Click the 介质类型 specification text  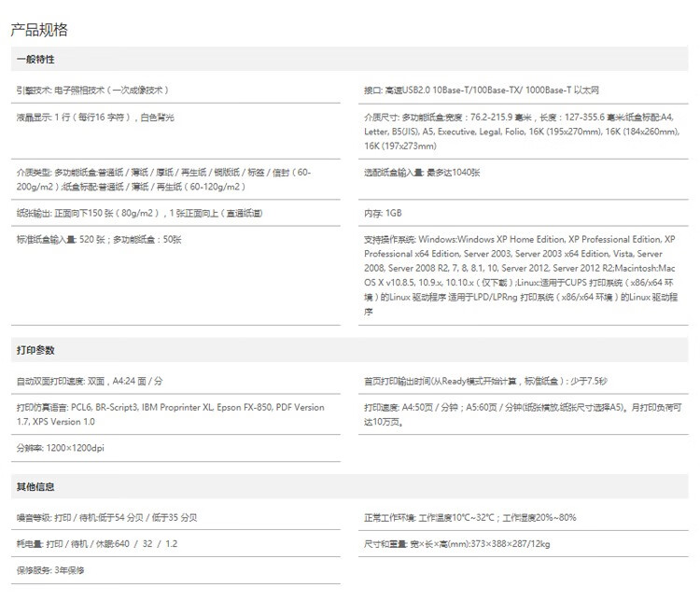(x=163, y=178)
